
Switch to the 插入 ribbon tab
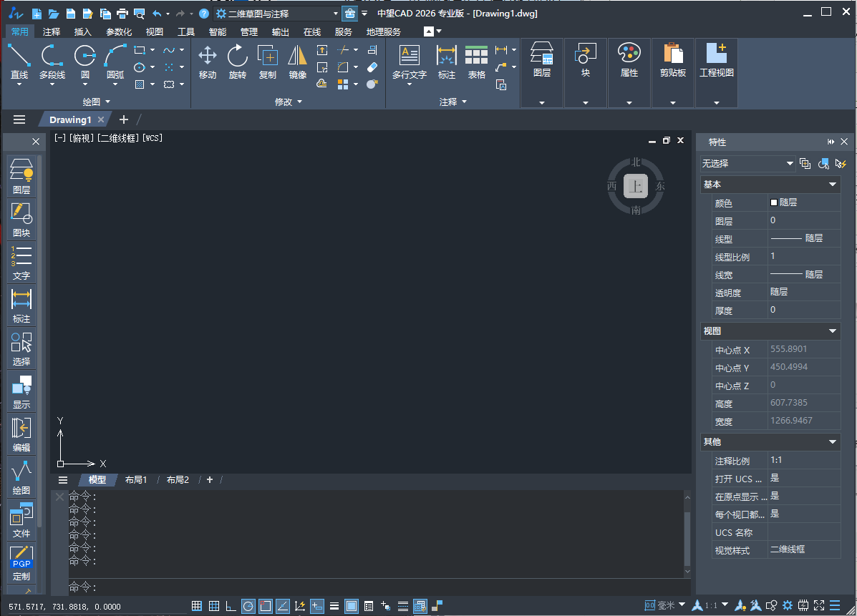(x=83, y=31)
